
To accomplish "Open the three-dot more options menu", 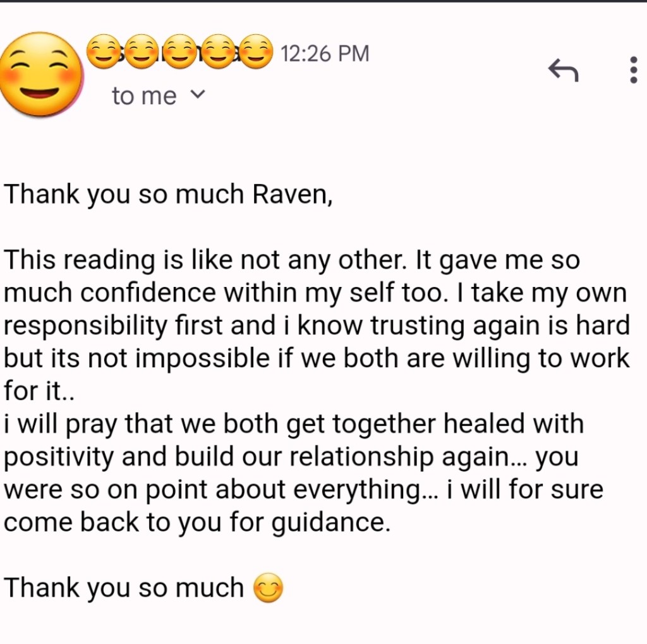I will click(633, 70).
